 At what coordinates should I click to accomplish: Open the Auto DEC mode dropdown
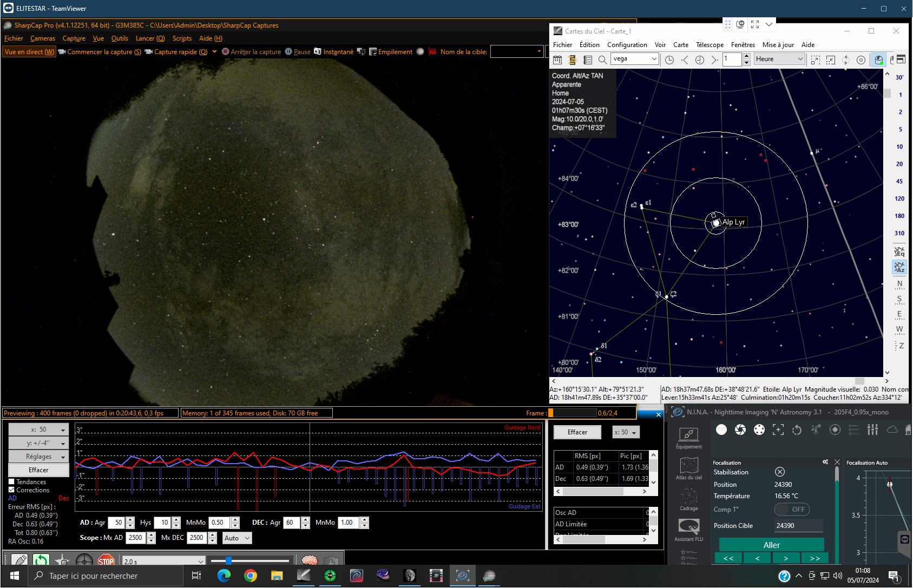(237, 538)
